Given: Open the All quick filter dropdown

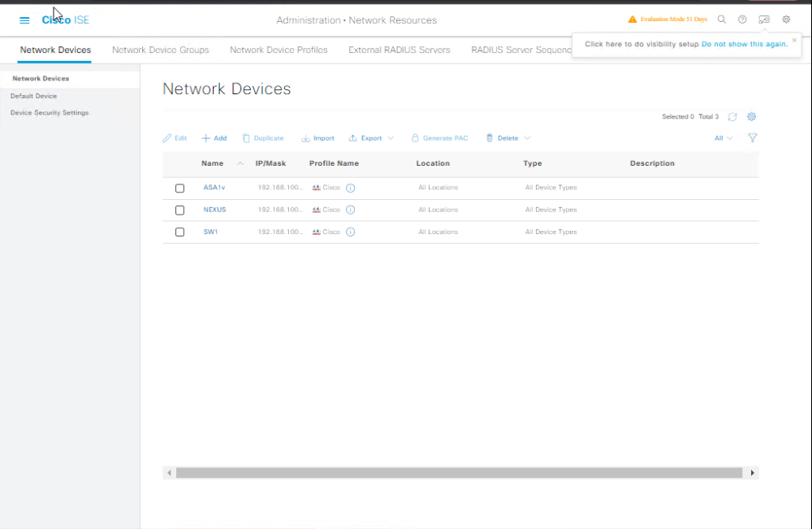Looking at the screenshot, I should (x=723, y=138).
